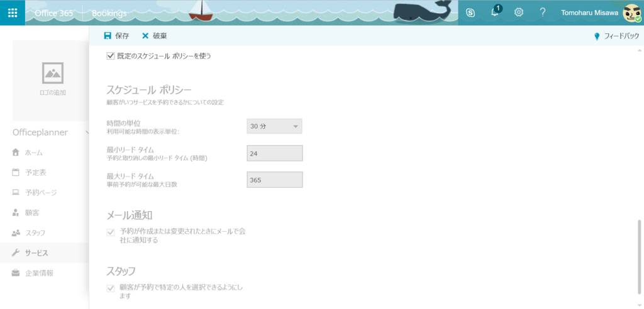Click the Office 365 header link

[54, 13]
